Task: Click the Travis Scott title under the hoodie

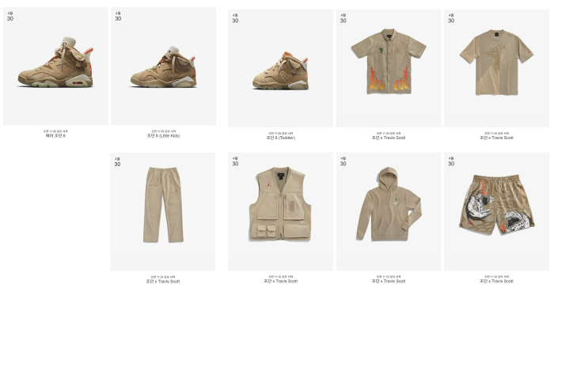Action: [389, 281]
